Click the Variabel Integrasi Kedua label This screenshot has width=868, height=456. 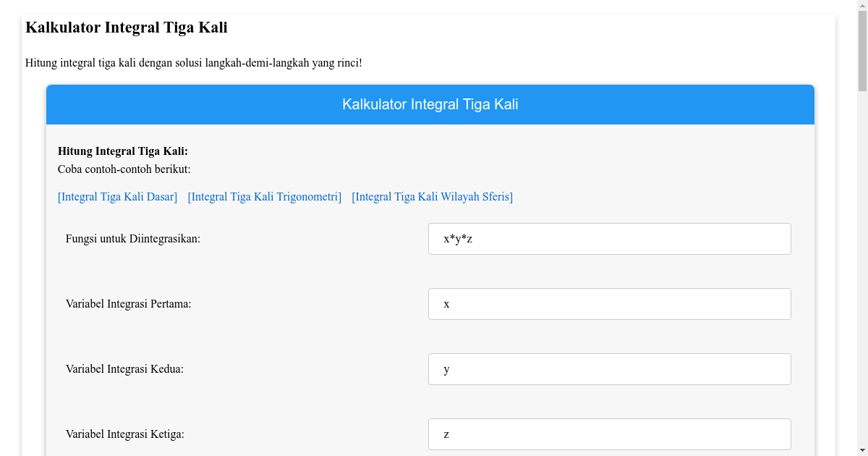click(x=124, y=368)
